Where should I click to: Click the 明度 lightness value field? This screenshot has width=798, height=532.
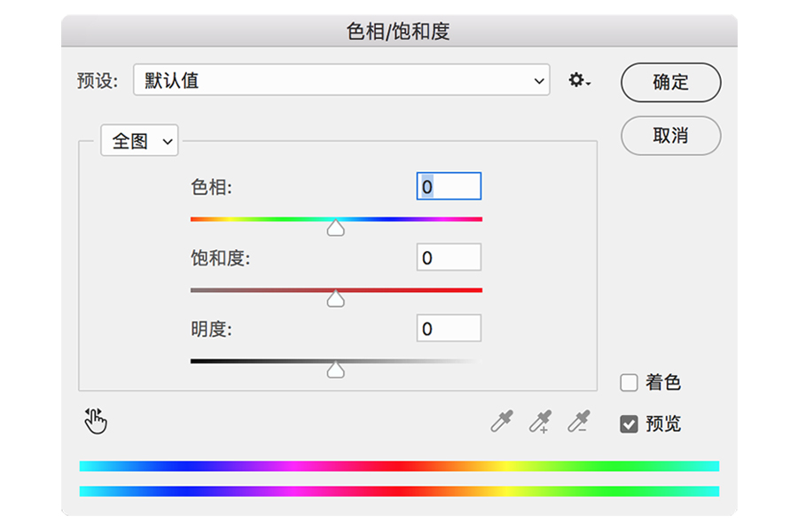449,329
